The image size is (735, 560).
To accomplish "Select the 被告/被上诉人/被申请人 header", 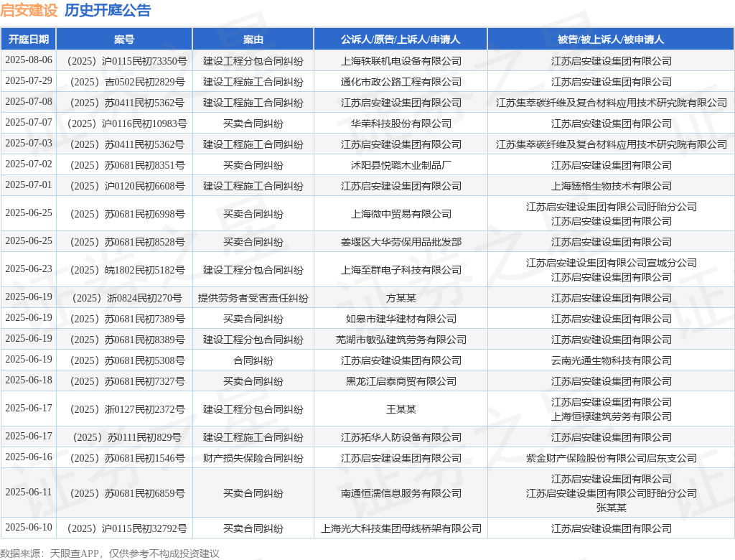I will [x=611, y=39].
